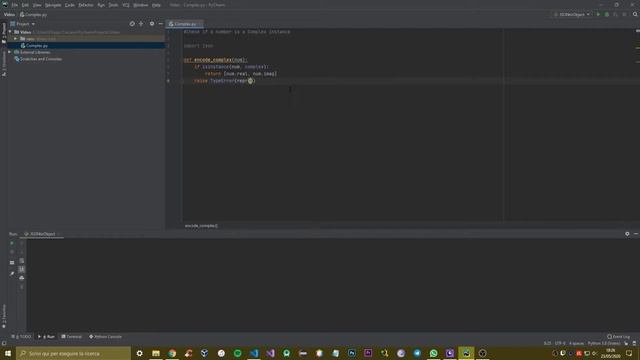Click the Search Everywhere magnifier icon
Screen dimensions: 640x360
click(x=635, y=15)
